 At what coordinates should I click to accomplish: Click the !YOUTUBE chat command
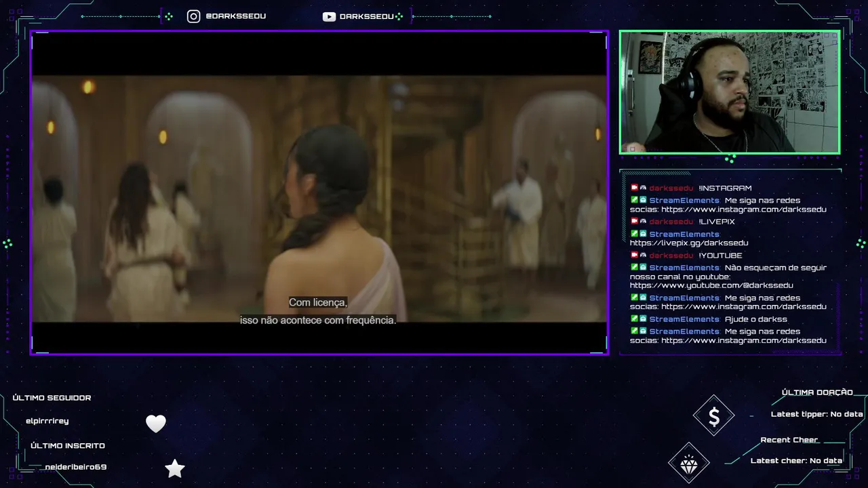720,256
